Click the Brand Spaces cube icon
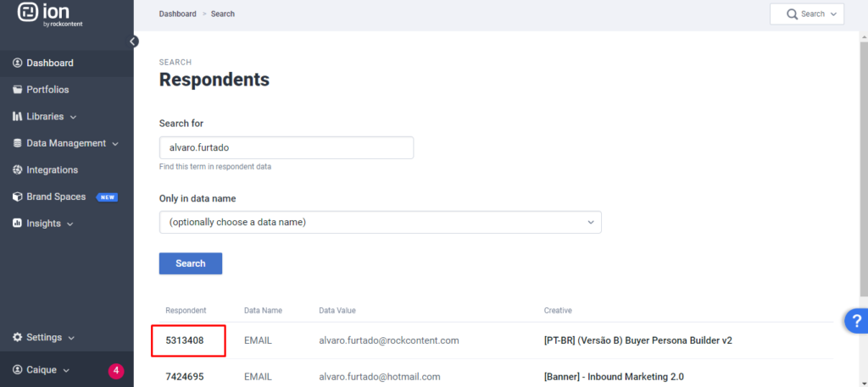Image resolution: width=868 pixels, height=387 pixels. click(18, 196)
